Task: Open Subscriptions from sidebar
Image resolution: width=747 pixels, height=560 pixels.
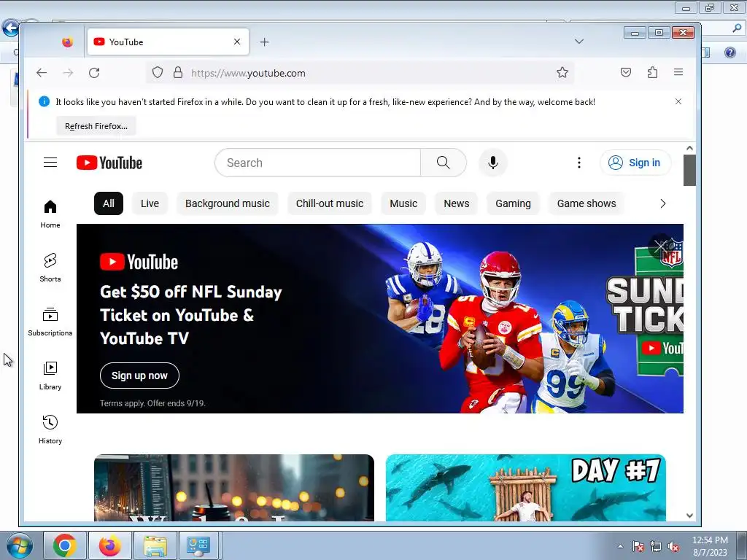Action: tap(50, 322)
